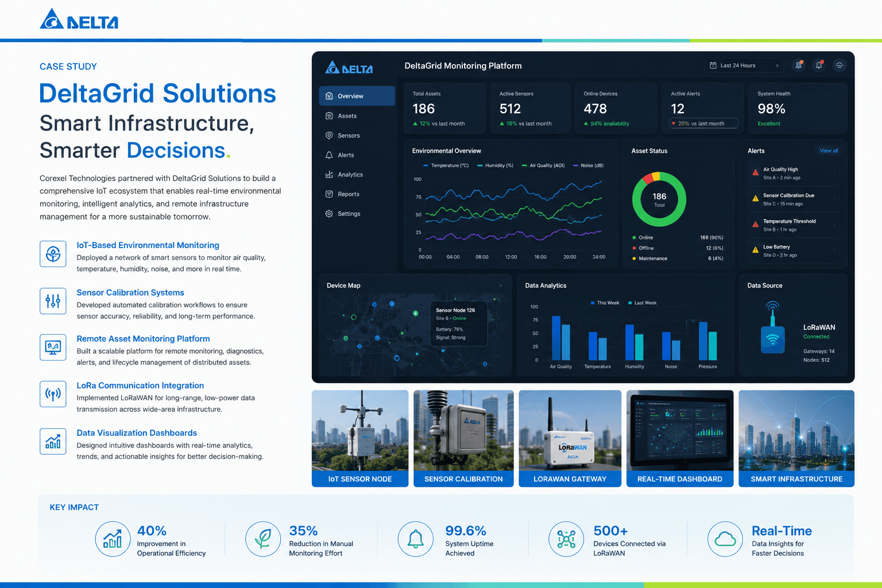Click the 35% reduction plant icon
The width and height of the screenshot is (882, 588).
coord(263,539)
